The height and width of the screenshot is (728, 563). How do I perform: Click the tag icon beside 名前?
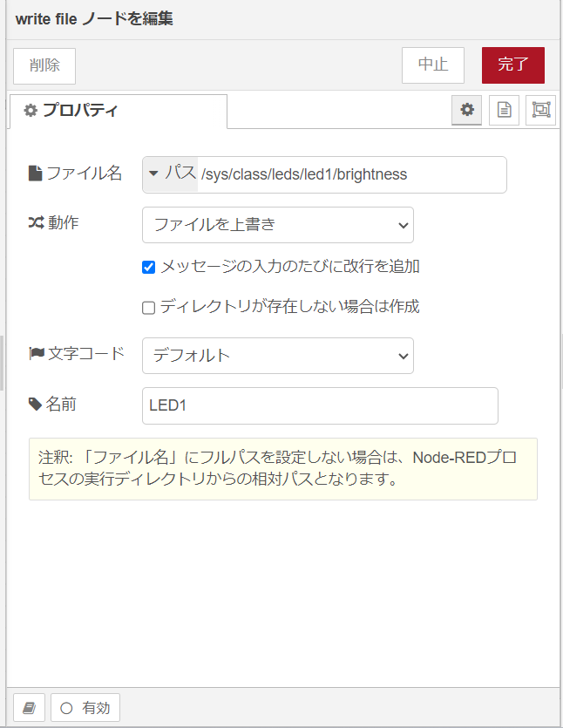tap(35, 404)
